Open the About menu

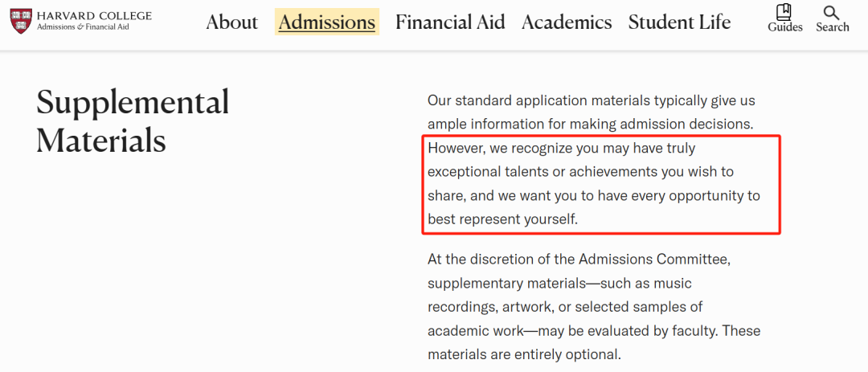[232, 22]
